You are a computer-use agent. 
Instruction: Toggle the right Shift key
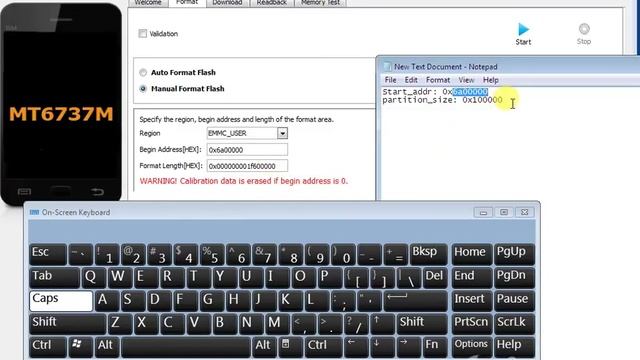point(422,324)
